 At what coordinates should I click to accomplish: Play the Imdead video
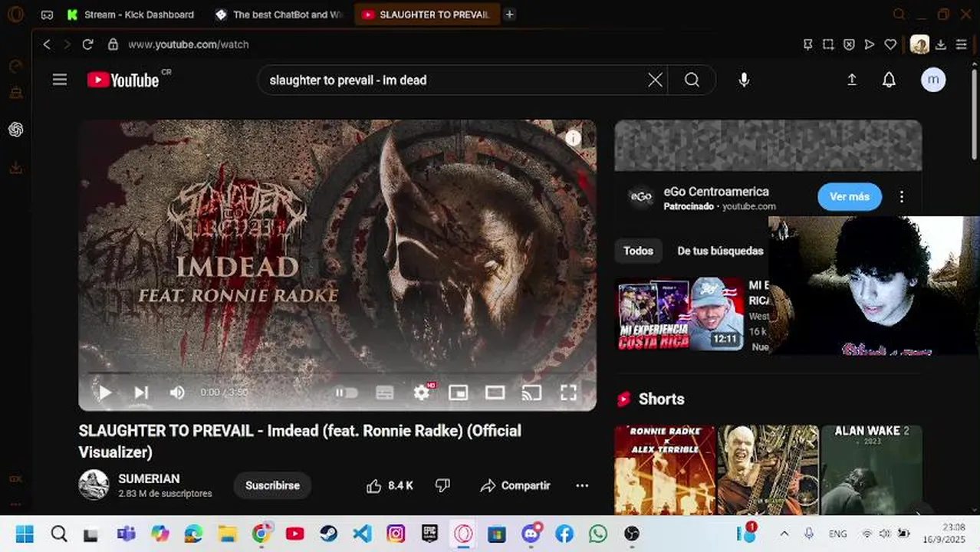point(104,393)
